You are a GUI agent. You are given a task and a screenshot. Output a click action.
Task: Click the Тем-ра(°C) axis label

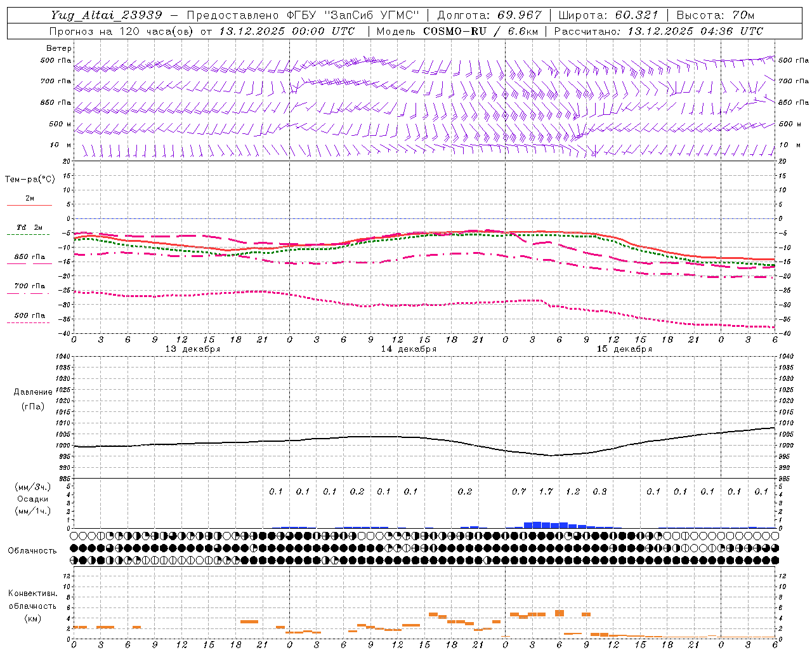(x=30, y=180)
